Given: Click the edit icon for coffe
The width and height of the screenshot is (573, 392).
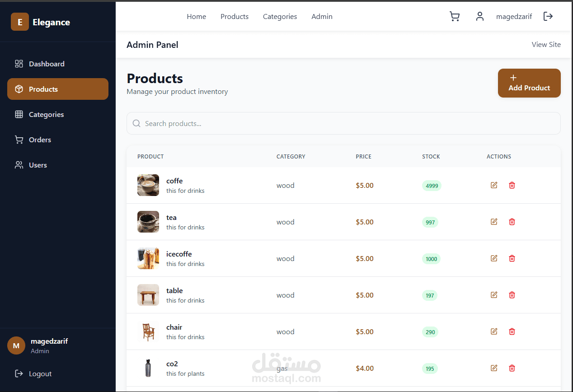Looking at the screenshot, I should 494,185.
